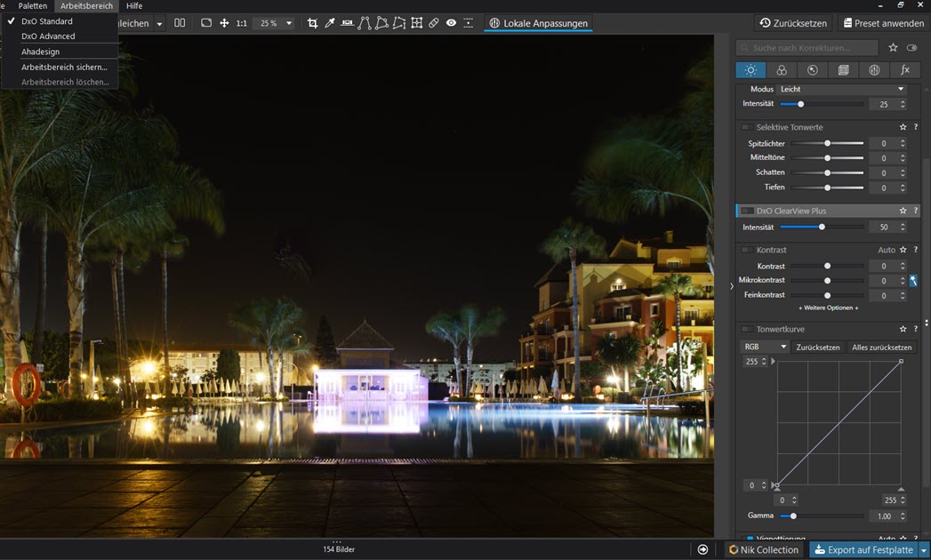
Task: Enable the DxO ClearView Plus switch
Action: [747, 211]
